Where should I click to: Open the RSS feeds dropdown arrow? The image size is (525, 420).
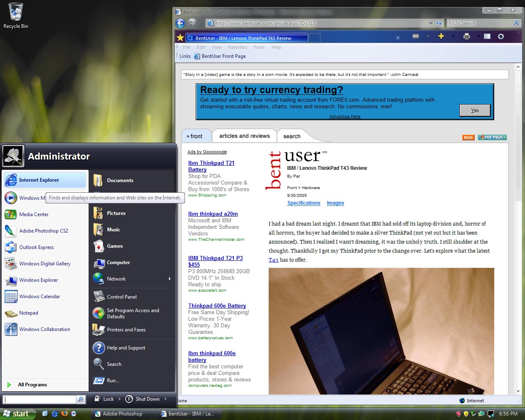428,37
